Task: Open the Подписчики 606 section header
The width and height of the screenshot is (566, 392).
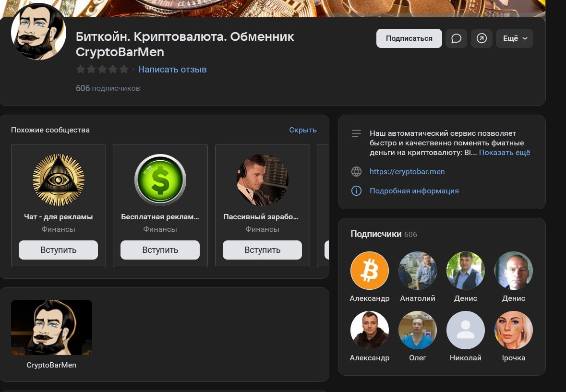Action: pos(384,234)
